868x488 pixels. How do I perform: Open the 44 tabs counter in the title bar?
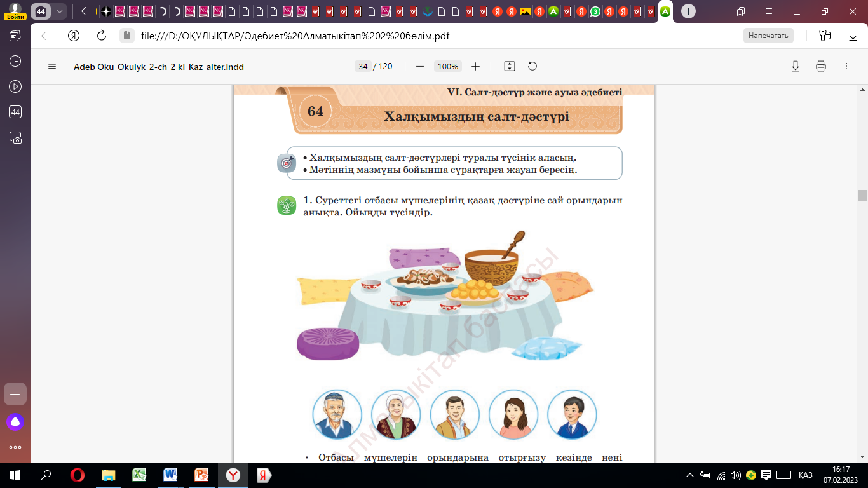point(41,11)
